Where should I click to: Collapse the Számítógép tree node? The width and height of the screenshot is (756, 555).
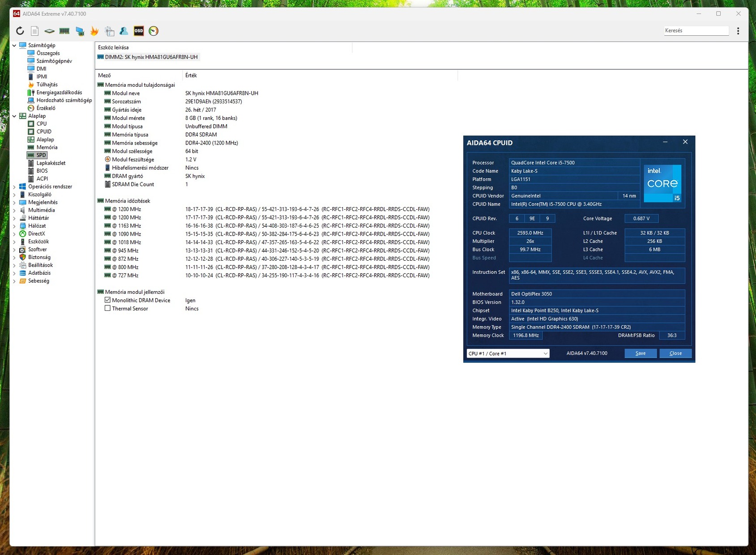(14, 45)
